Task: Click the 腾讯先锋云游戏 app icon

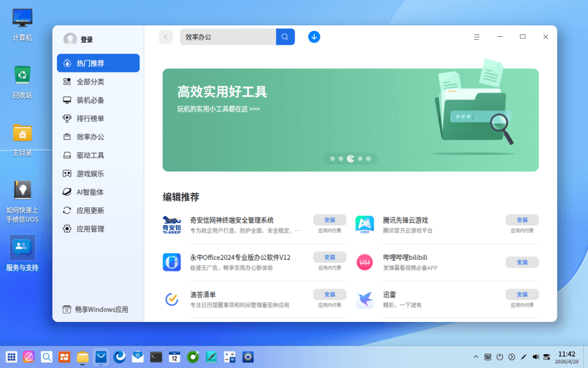Action: (x=365, y=225)
